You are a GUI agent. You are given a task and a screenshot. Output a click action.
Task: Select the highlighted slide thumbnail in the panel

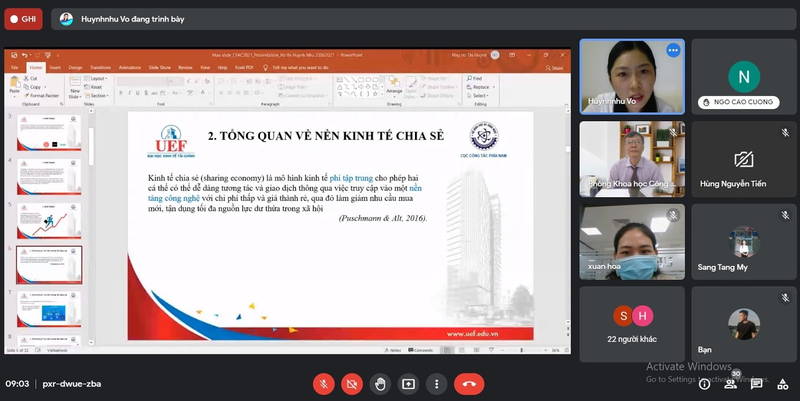[x=49, y=265]
